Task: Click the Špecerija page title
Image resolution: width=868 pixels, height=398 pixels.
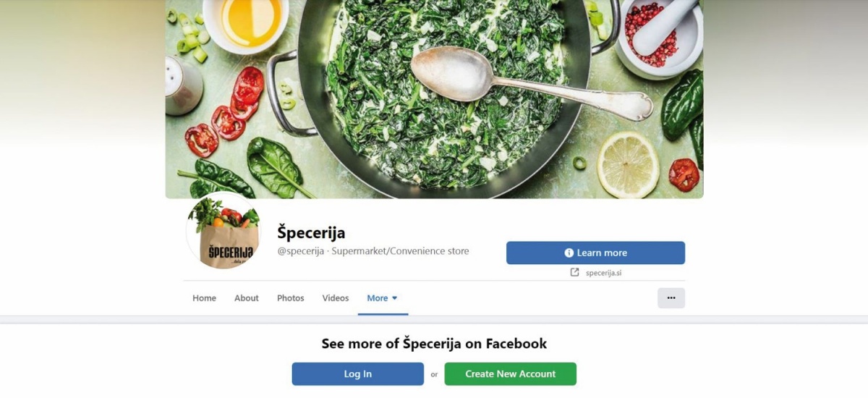Action: 312,232
